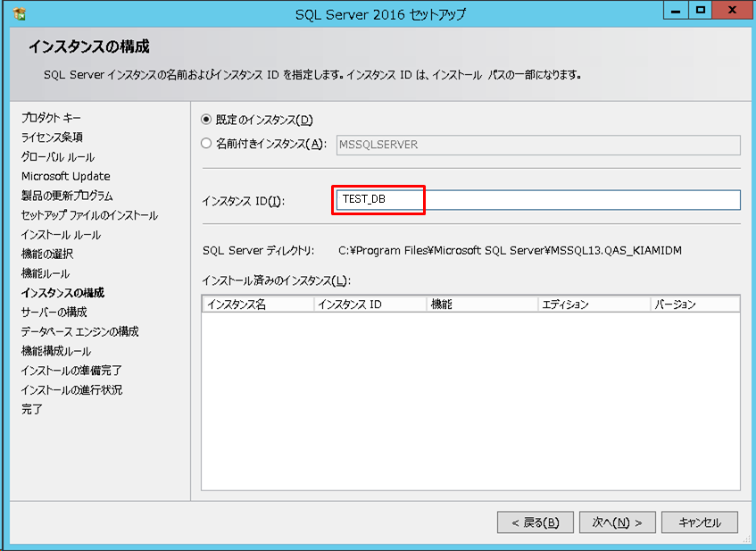Select プロダクト キー step in sidebar
The width and height of the screenshot is (756, 551).
51,118
